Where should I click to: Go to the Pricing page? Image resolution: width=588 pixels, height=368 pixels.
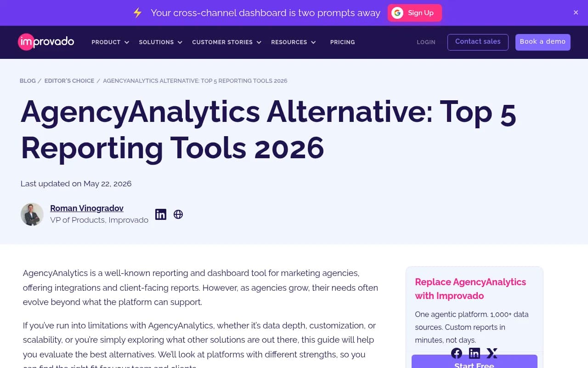342,42
